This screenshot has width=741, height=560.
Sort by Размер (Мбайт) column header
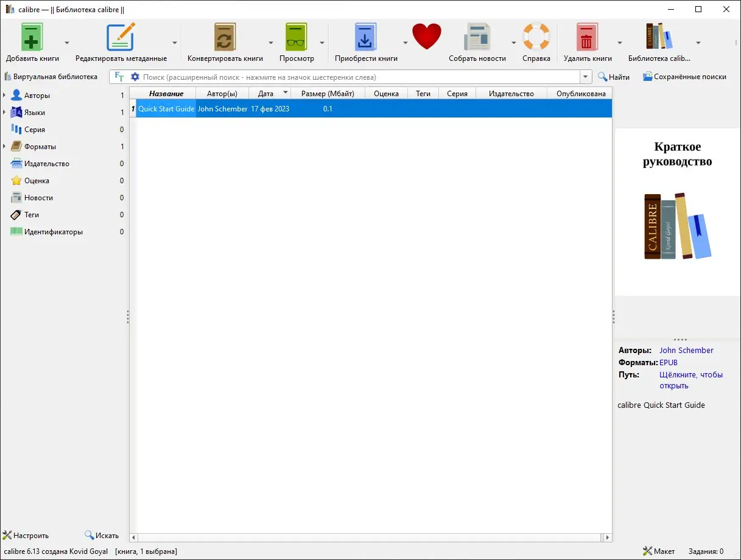point(328,93)
